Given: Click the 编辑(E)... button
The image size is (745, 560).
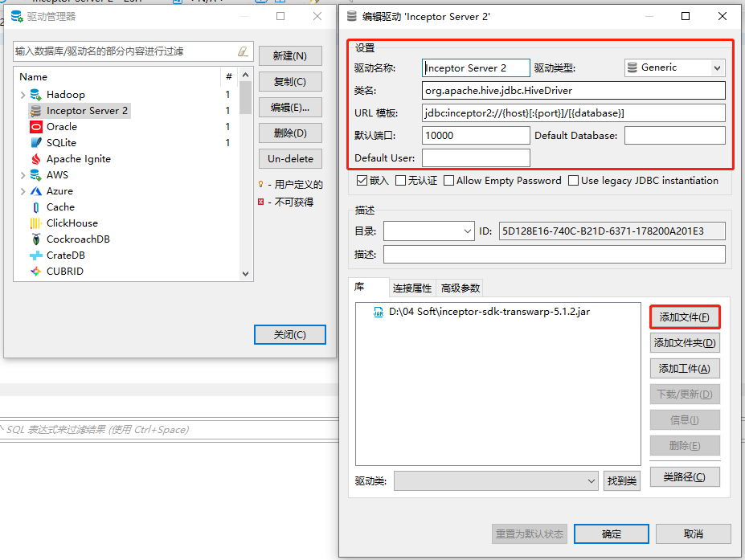Looking at the screenshot, I should coord(290,108).
